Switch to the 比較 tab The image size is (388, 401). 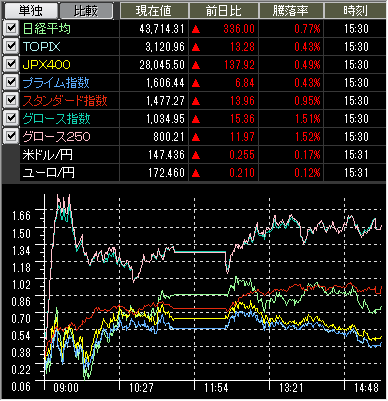click(86, 11)
